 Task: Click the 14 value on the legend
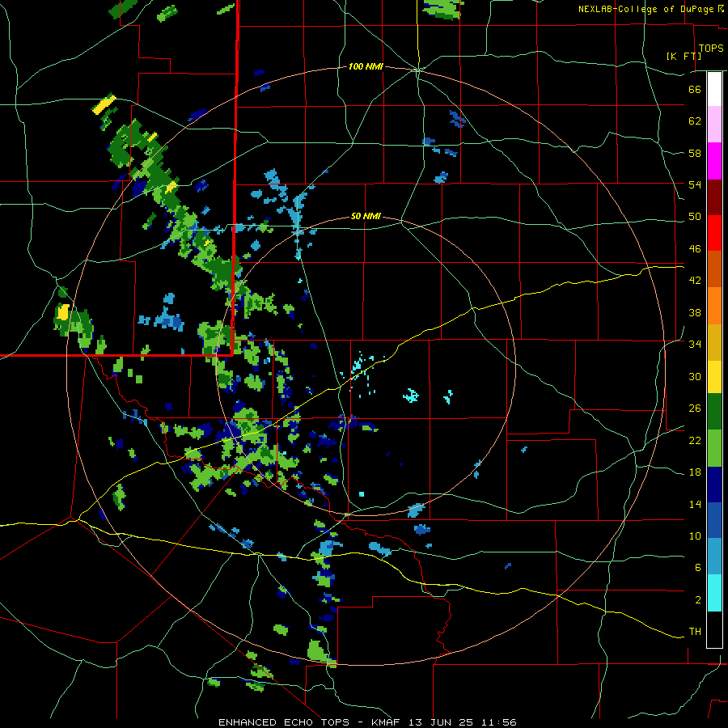695,505
